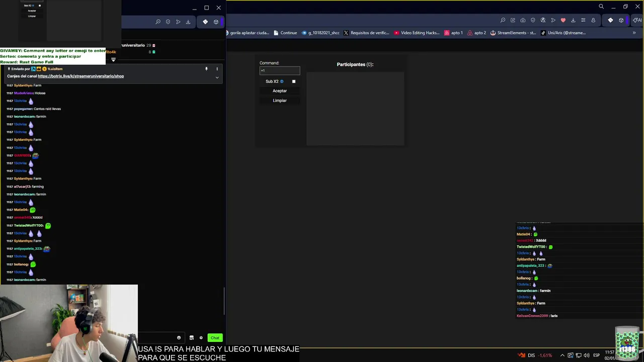This screenshot has height=362, width=644.
Task: Click username 'al7ucarj13' in chat
Action: [x=22, y=187]
